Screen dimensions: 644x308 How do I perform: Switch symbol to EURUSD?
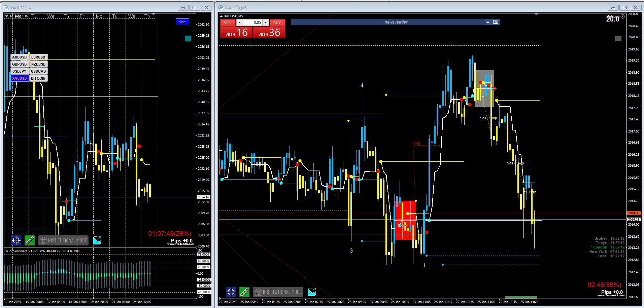pos(38,57)
